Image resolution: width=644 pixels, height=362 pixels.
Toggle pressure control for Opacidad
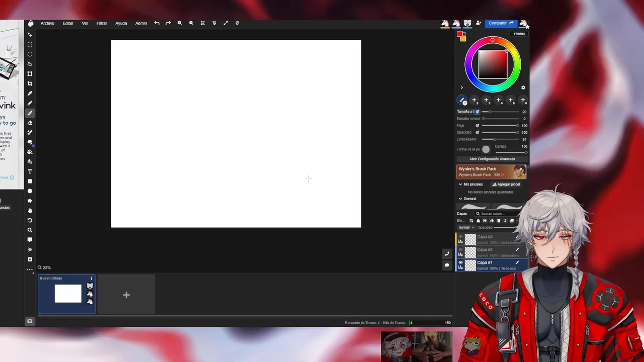tap(477, 132)
